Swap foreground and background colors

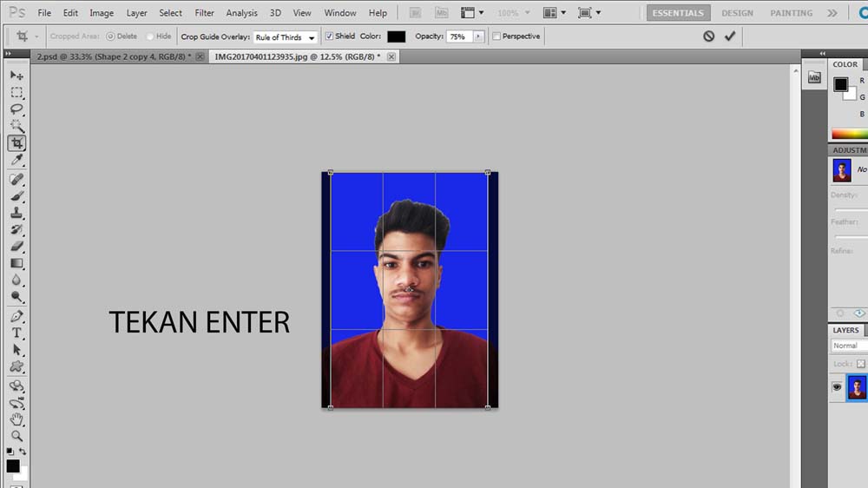click(23, 452)
